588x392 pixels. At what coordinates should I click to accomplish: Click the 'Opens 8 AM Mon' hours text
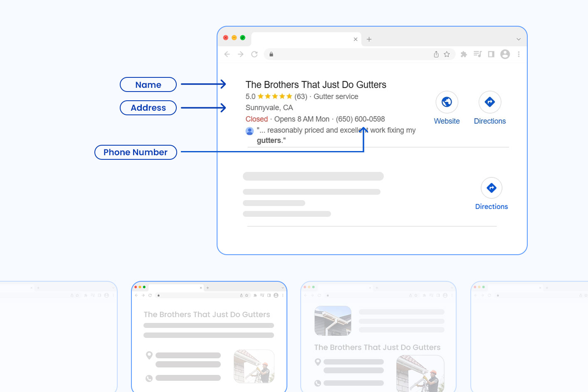click(302, 119)
